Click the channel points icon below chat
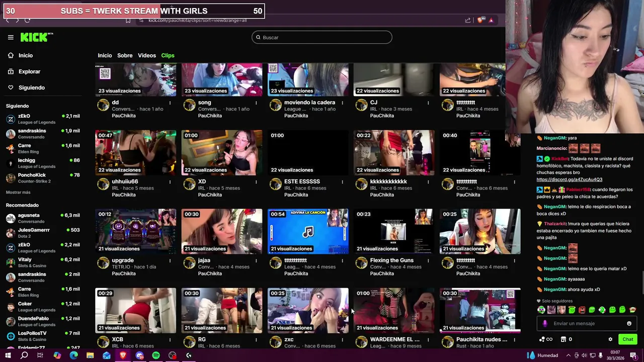This screenshot has width=644, height=362. tap(542, 339)
